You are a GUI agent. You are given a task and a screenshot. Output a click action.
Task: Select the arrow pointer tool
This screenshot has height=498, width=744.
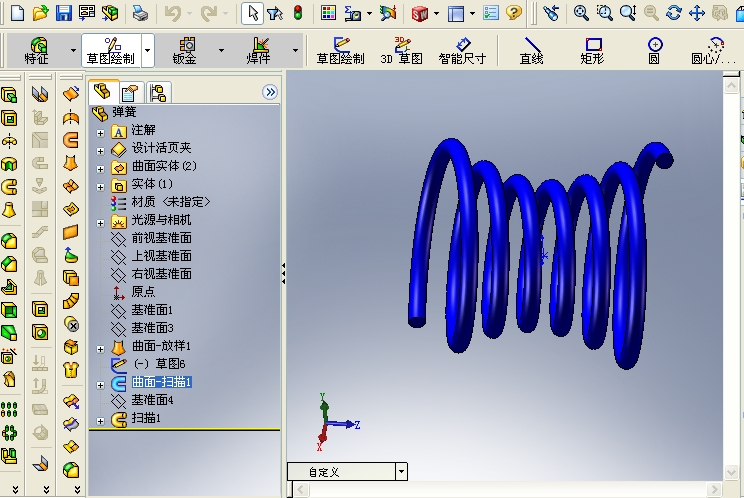[252, 13]
